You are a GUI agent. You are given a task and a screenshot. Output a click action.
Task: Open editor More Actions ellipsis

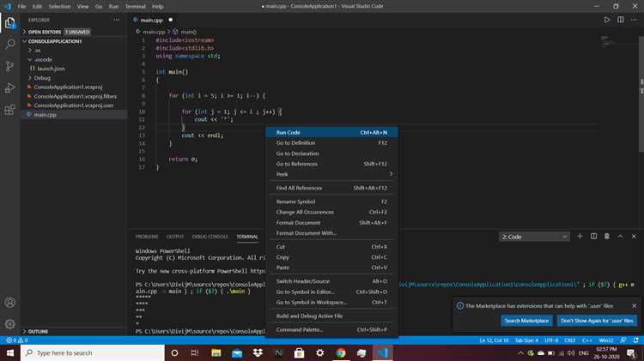tap(634, 20)
